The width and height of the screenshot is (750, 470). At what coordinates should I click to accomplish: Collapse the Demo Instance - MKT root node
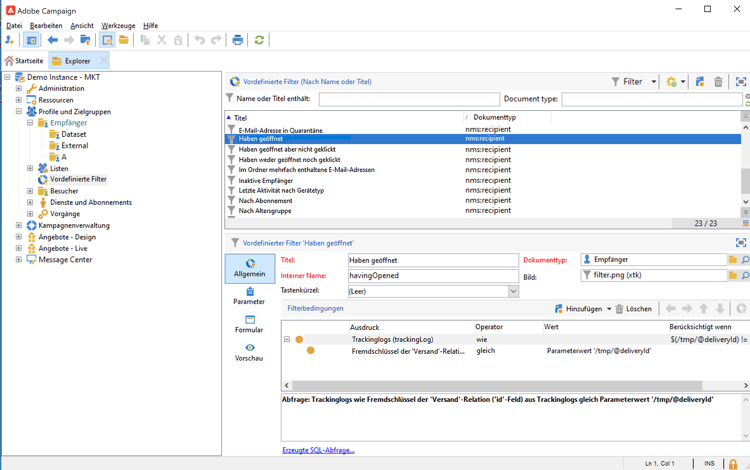point(7,77)
